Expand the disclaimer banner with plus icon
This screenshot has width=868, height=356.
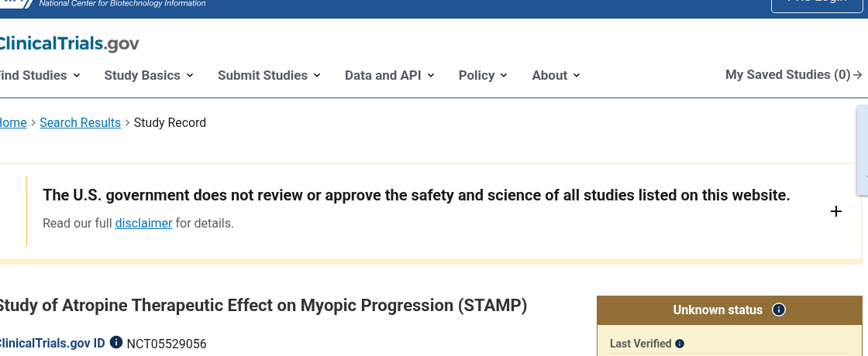(836, 211)
